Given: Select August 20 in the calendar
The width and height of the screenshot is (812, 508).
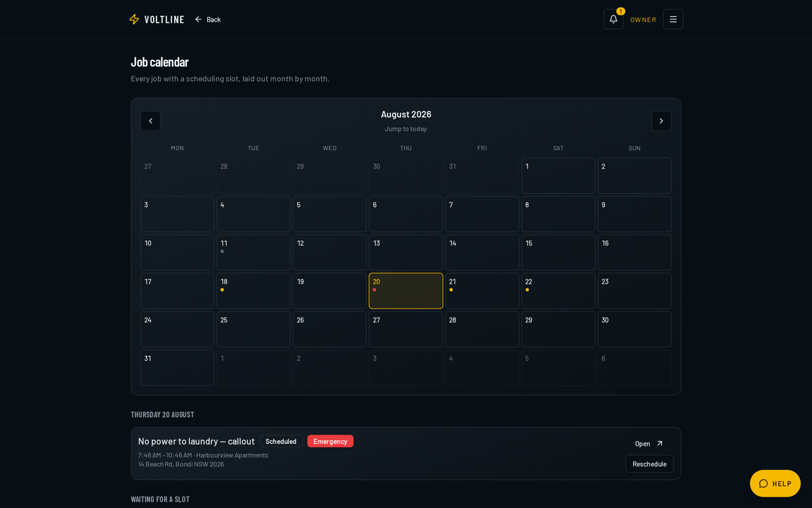Looking at the screenshot, I should point(406,291).
